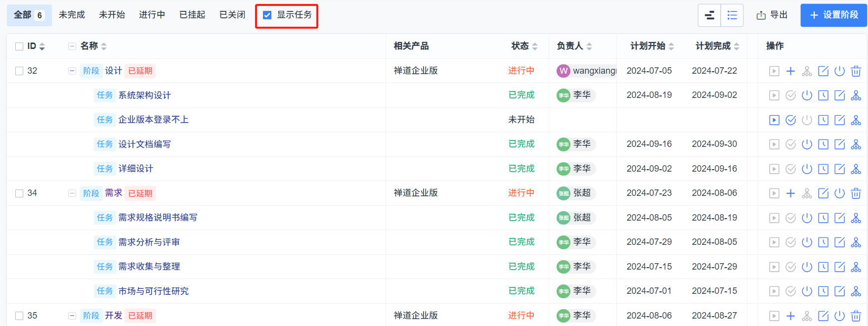Select the 已关闭 tab
Screen dimensions: 868x326
[x=232, y=15]
